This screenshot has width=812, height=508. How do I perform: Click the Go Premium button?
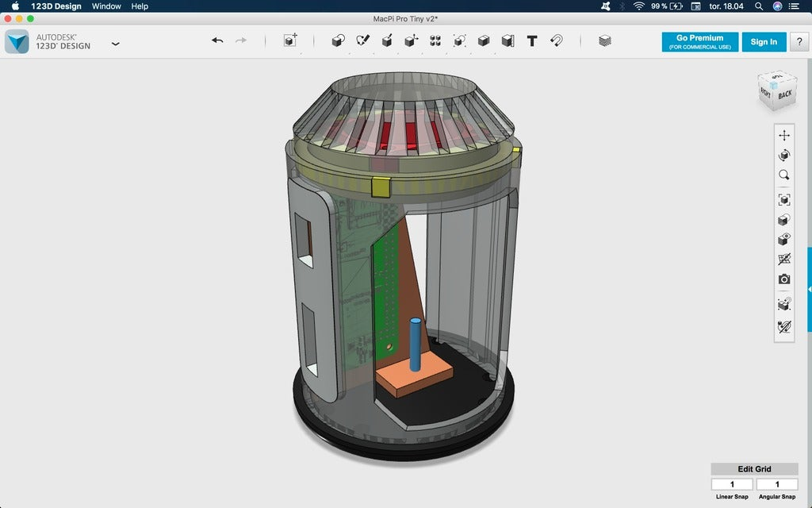pos(699,42)
